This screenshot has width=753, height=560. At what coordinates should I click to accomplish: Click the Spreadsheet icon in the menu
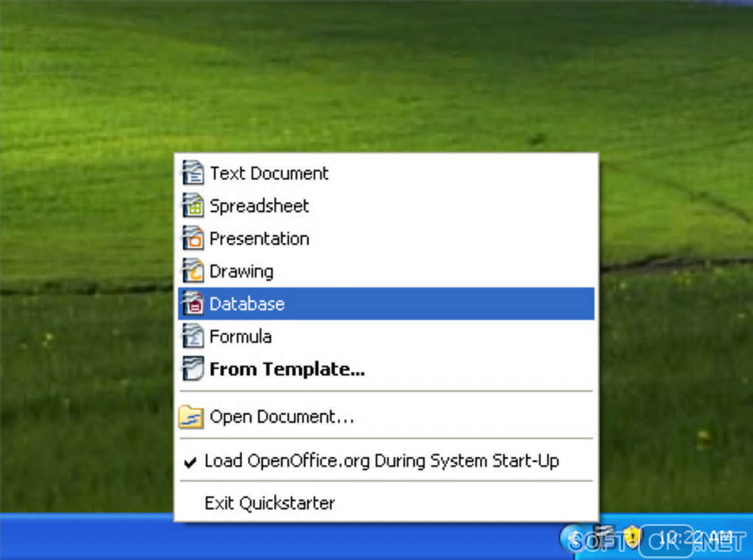click(193, 206)
